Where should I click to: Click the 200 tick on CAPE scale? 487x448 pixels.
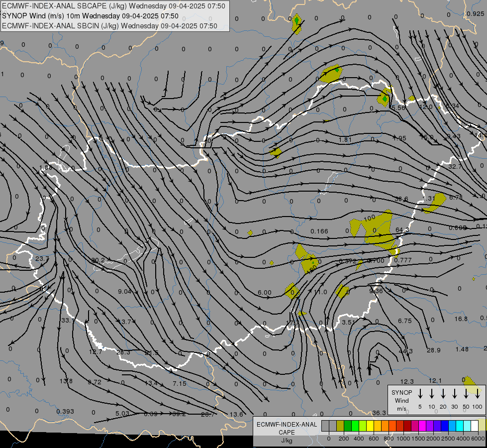[344, 439]
